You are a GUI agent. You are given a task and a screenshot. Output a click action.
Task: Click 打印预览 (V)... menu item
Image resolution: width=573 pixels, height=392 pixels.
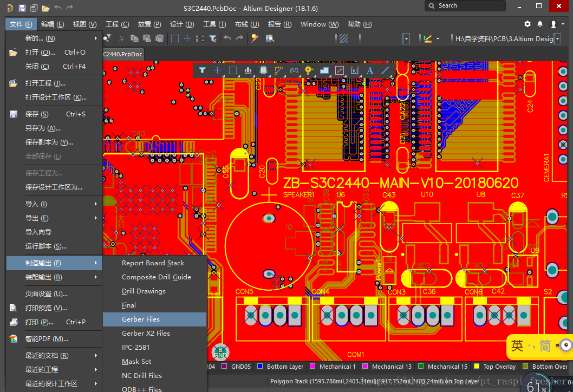point(54,308)
